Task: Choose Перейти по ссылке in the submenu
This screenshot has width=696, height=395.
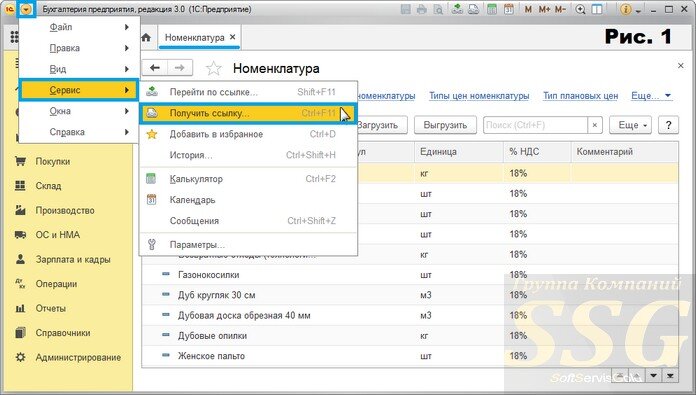Action: 248,92
